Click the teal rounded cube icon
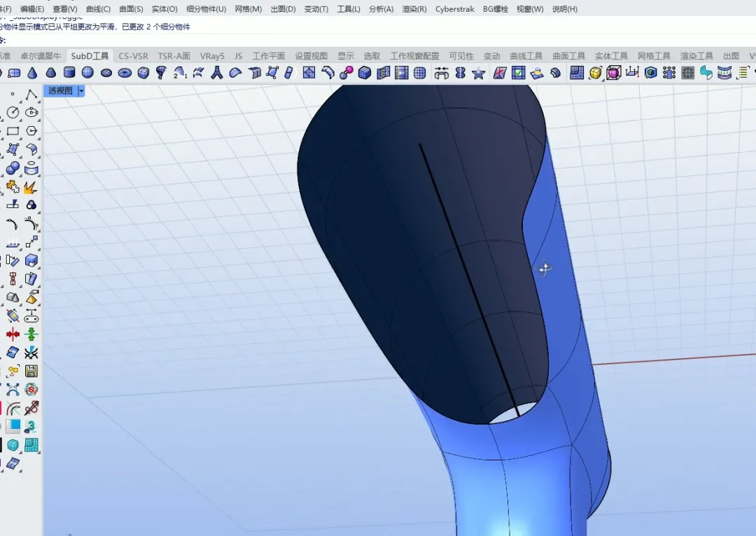Image resolution: width=756 pixels, height=536 pixels. click(13, 445)
